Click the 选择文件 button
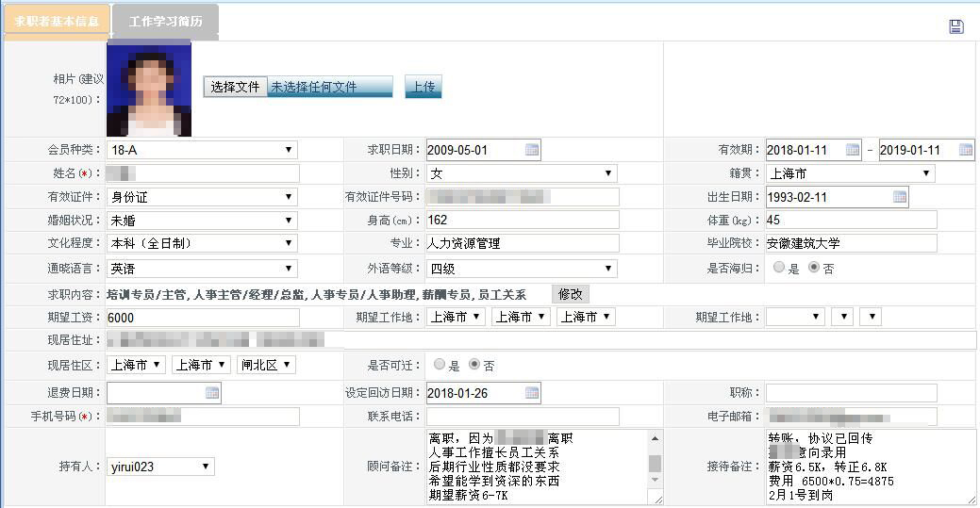 pyautogui.click(x=235, y=87)
